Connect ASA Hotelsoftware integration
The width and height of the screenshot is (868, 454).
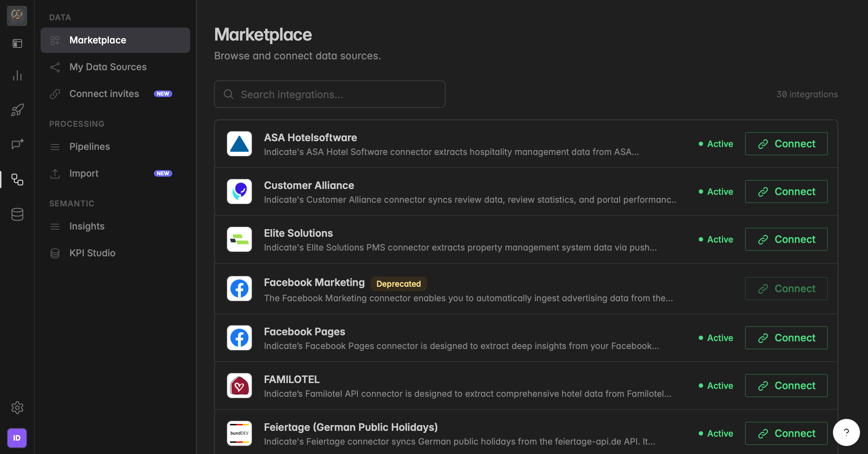(x=786, y=144)
